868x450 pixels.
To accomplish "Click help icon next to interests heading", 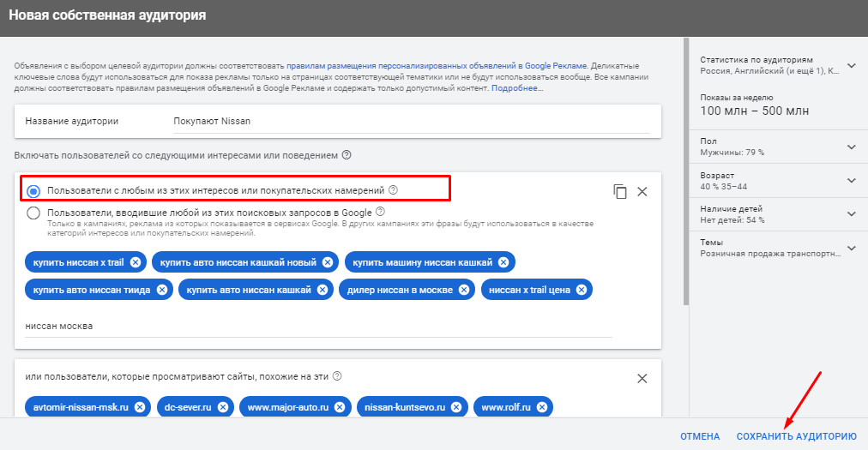I will click(347, 155).
